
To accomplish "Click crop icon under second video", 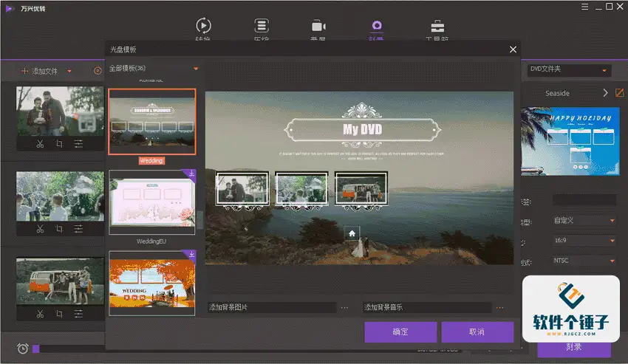I will 59,229.
